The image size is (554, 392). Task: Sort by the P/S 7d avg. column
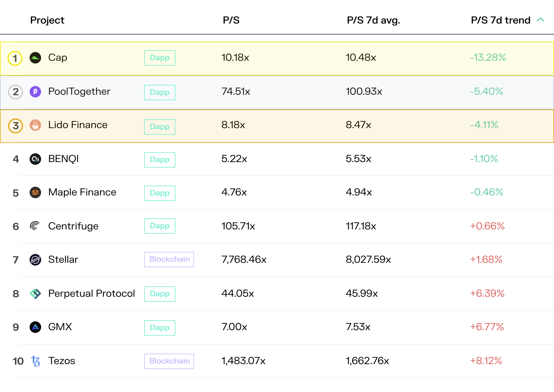click(x=373, y=20)
